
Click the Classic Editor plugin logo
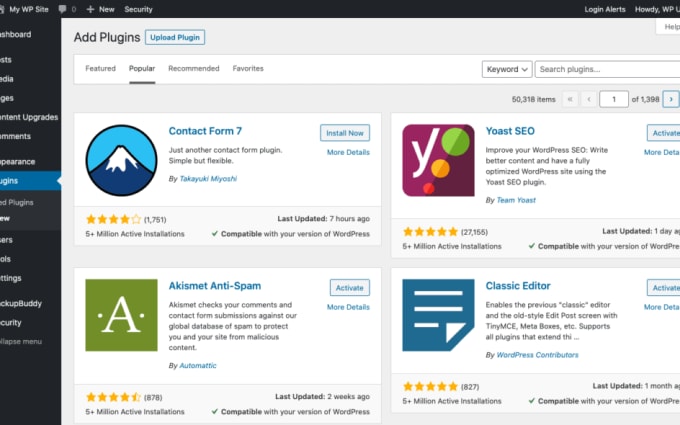click(438, 315)
